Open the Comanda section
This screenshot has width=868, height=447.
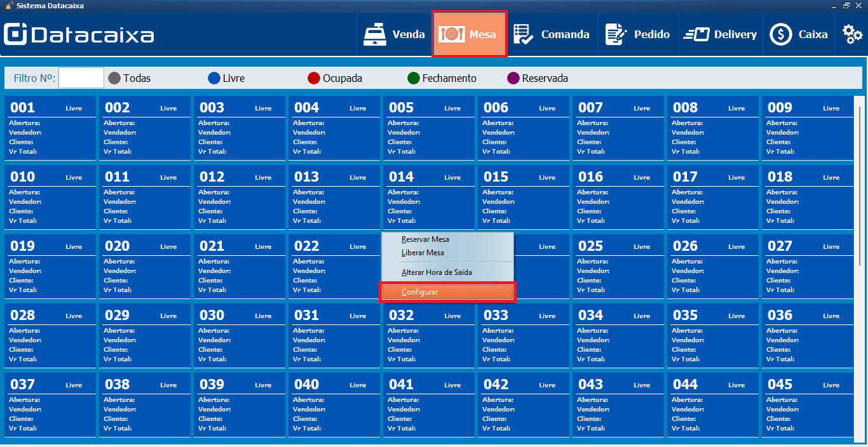[552, 34]
